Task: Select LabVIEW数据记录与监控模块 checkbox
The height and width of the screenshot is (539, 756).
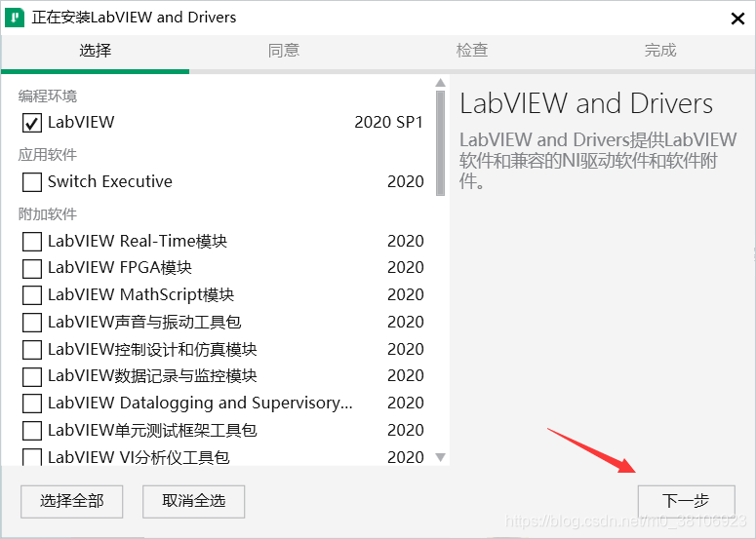Action: click(32, 376)
